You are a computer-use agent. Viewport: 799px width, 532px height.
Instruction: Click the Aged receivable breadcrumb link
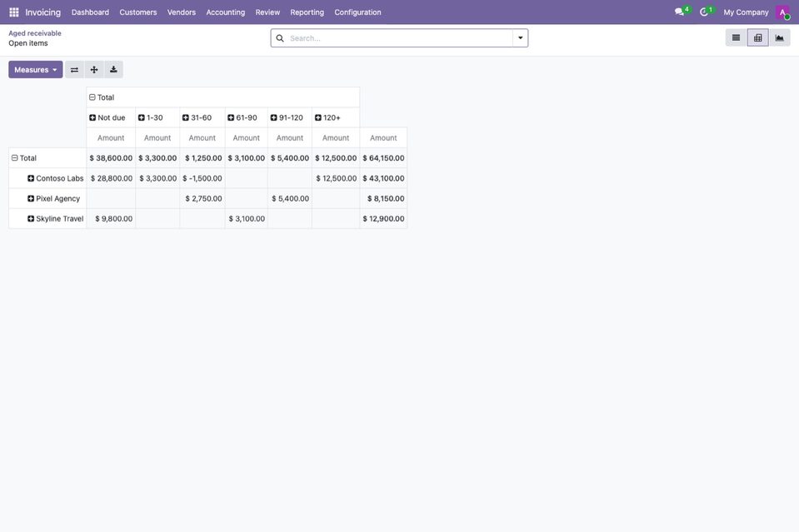35,33
